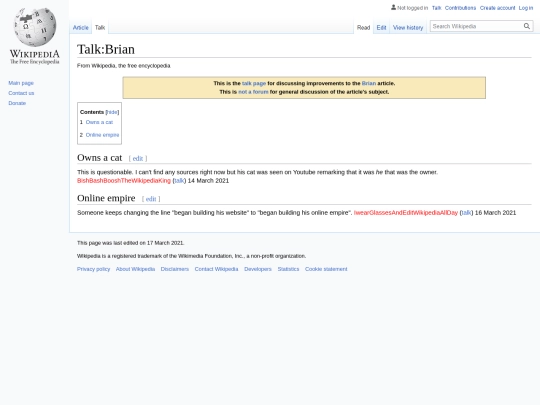Jump to 'Online empire' in Contents
Image resolution: width=540 pixels, height=405 pixels.
pyautogui.click(x=102, y=135)
